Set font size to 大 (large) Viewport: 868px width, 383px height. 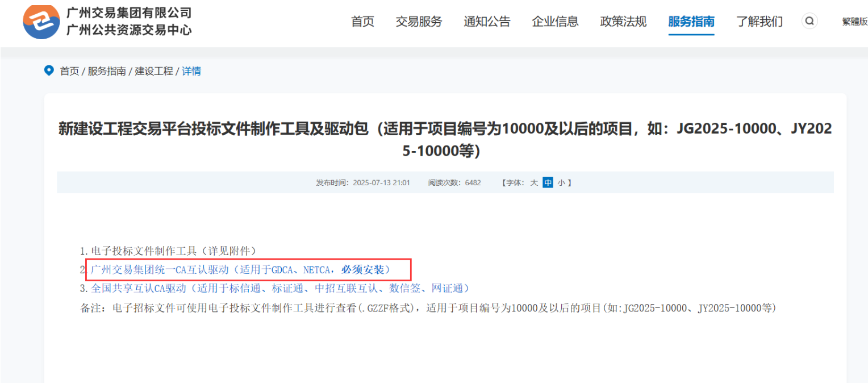tap(534, 182)
